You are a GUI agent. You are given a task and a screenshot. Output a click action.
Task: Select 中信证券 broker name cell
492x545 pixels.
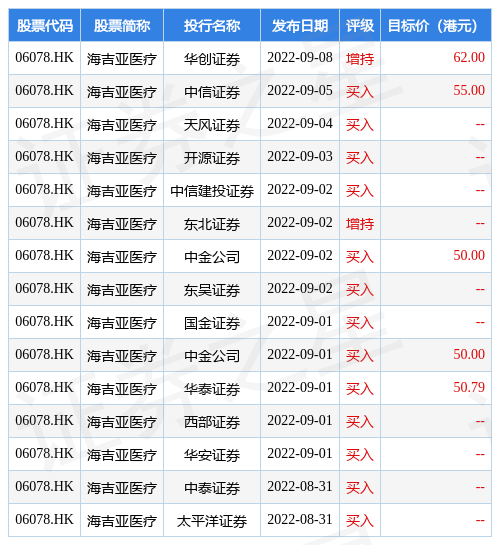[x=212, y=92]
